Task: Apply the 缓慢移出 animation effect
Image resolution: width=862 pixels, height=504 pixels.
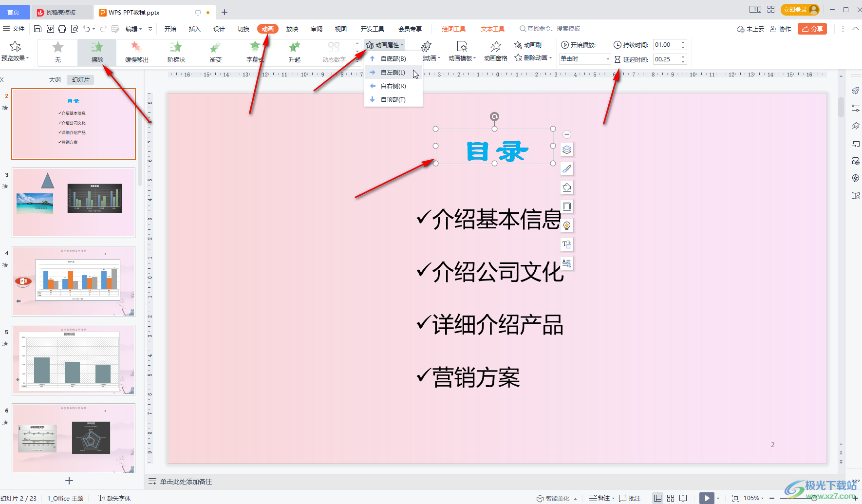Action: pos(136,52)
